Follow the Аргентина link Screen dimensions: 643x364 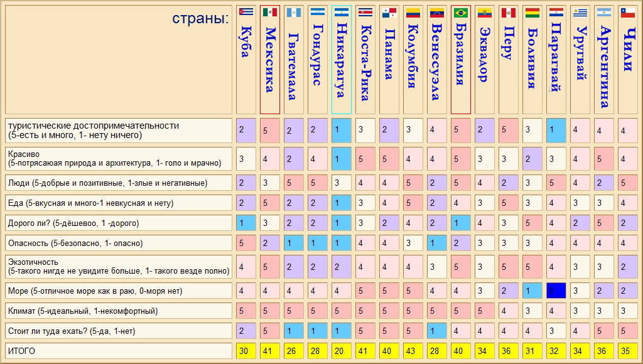[x=603, y=67]
